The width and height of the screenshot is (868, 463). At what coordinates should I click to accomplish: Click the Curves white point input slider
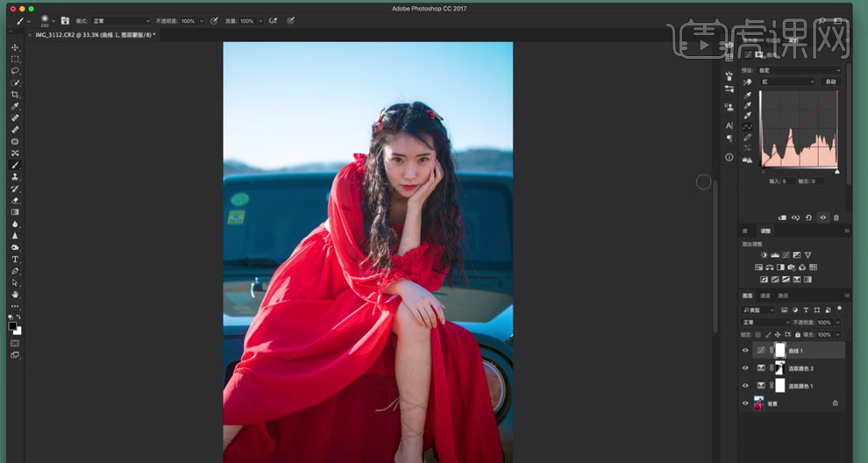point(837,172)
